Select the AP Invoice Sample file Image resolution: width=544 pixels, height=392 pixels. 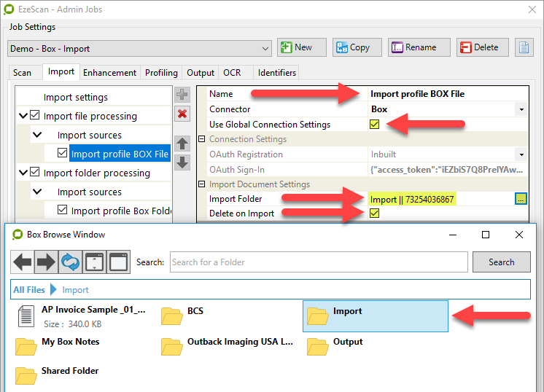[x=82, y=316]
